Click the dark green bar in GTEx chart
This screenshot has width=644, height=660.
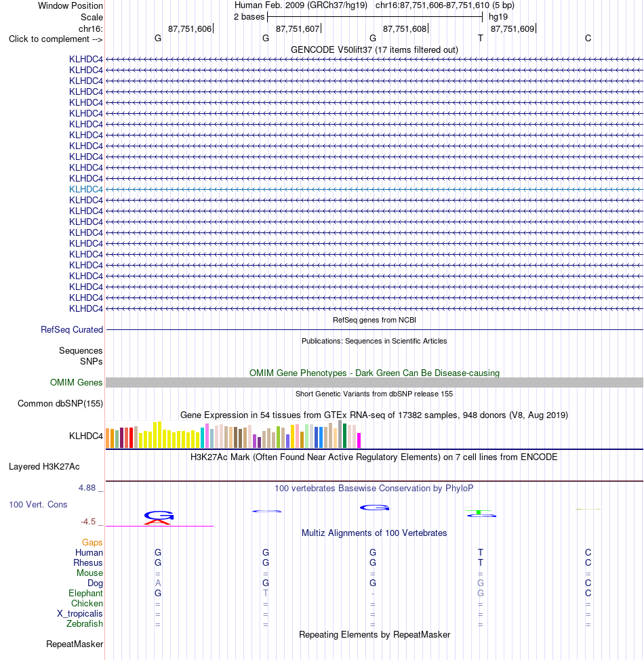[344, 436]
